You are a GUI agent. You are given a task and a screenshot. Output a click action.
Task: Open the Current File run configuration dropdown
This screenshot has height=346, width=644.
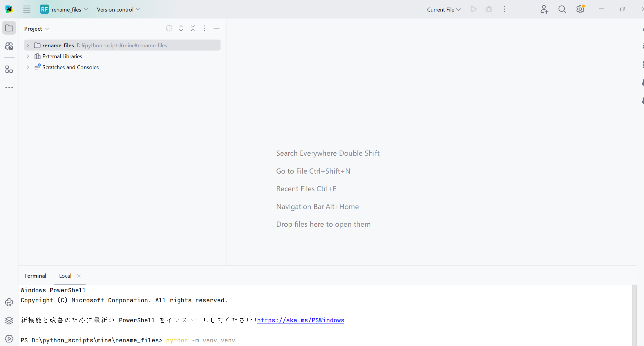point(444,9)
